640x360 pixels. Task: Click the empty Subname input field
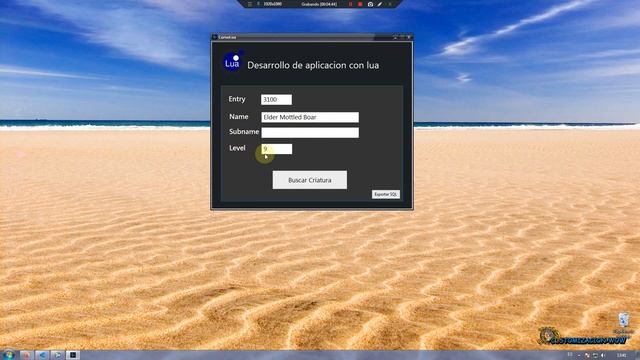point(310,133)
